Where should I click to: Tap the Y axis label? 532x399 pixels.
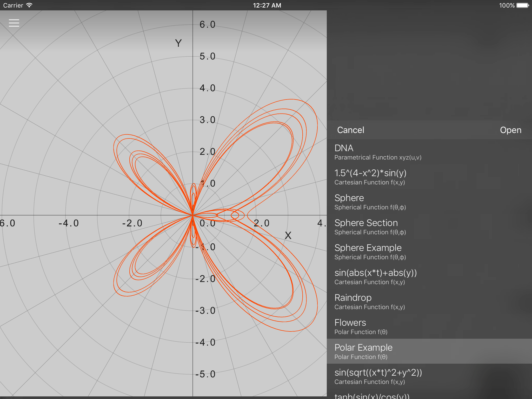178,43
